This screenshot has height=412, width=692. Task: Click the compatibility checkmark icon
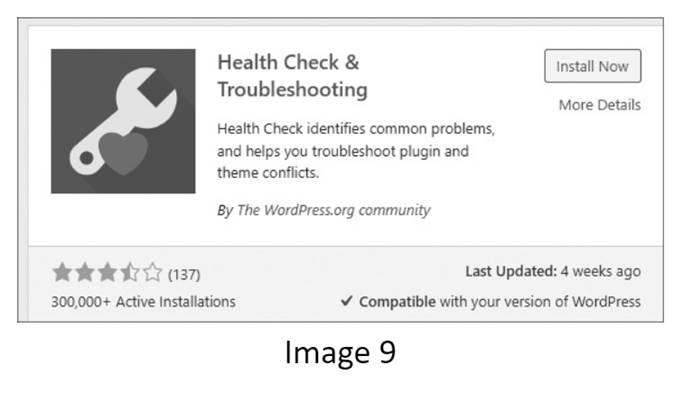coord(346,301)
